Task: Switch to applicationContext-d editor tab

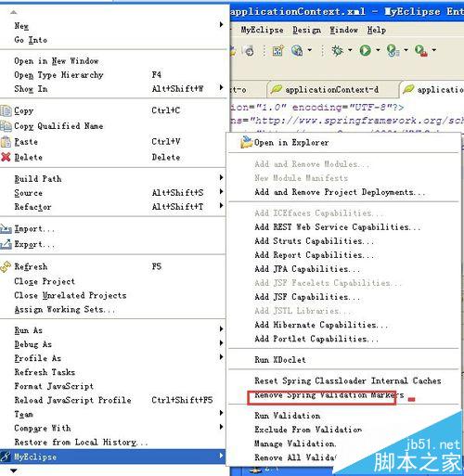Action: [331, 90]
